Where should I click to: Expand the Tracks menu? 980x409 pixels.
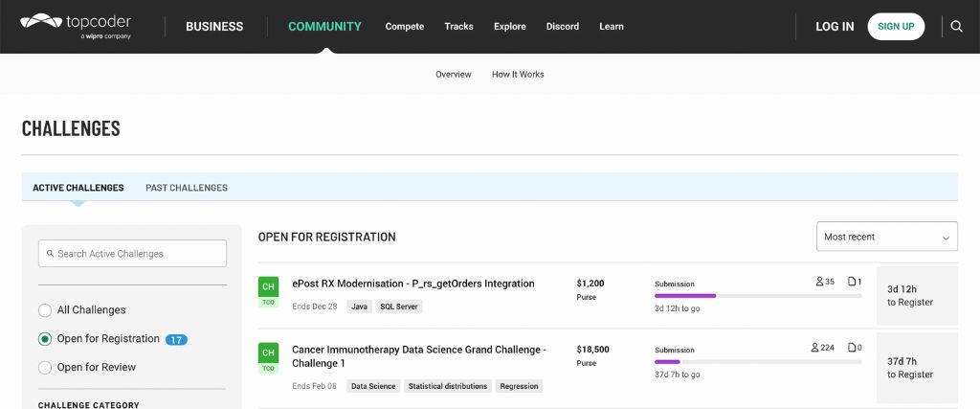pos(458,27)
